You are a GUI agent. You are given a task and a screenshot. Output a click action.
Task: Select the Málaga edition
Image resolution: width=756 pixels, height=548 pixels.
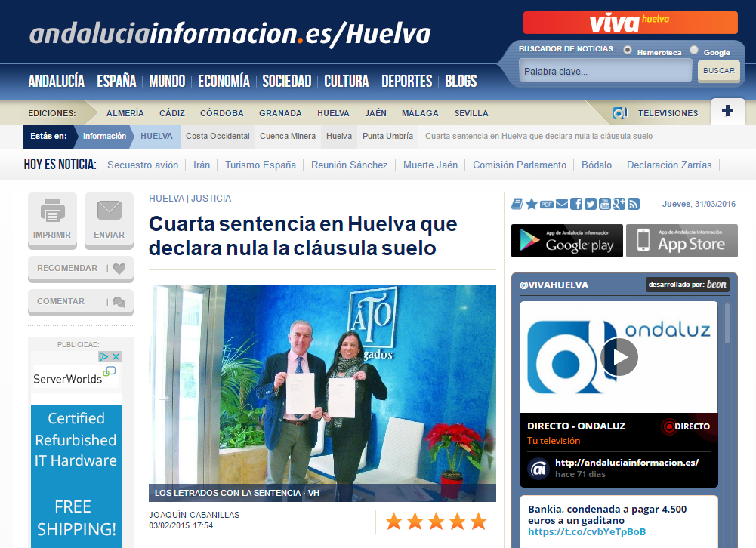point(420,113)
